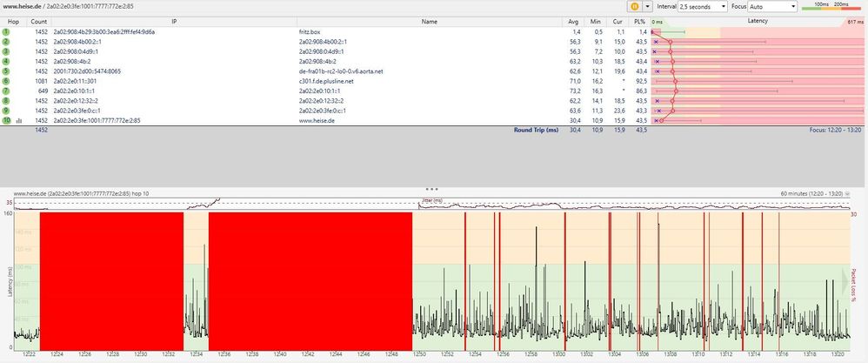The height and width of the screenshot is (363, 868).
Task: Click the second large red packet-loss block
Action: [x=310, y=280]
